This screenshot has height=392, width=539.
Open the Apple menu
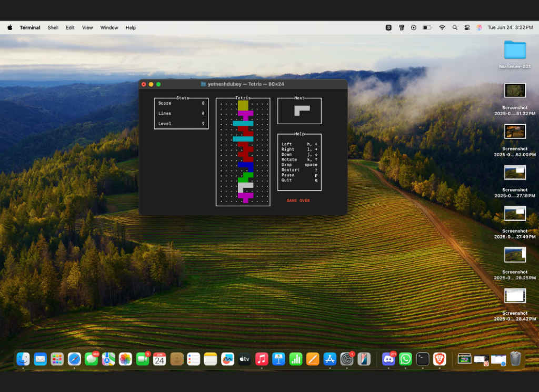(9, 27)
